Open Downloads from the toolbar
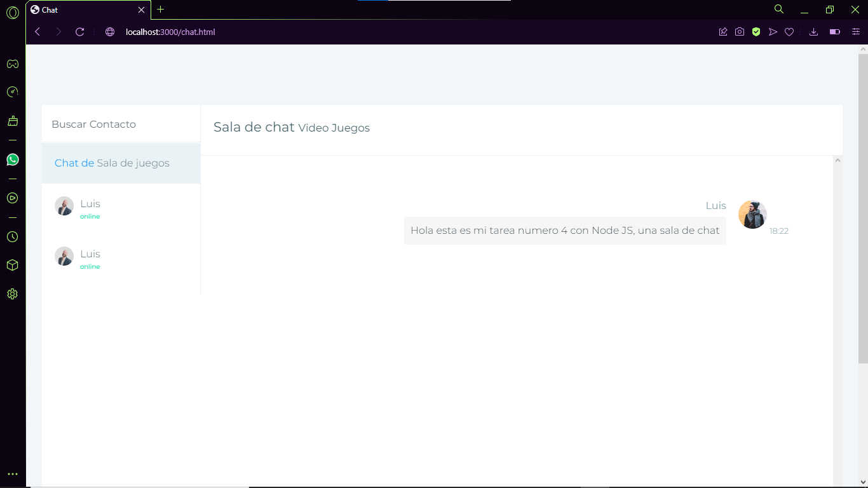Viewport: 868px width, 488px height. [x=814, y=31]
